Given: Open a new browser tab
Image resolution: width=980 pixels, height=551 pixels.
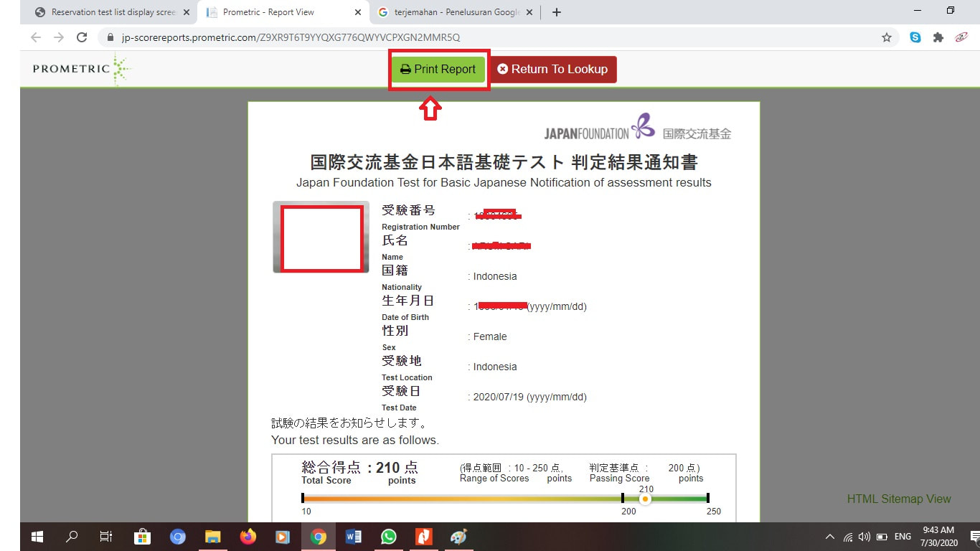Looking at the screenshot, I should [557, 12].
